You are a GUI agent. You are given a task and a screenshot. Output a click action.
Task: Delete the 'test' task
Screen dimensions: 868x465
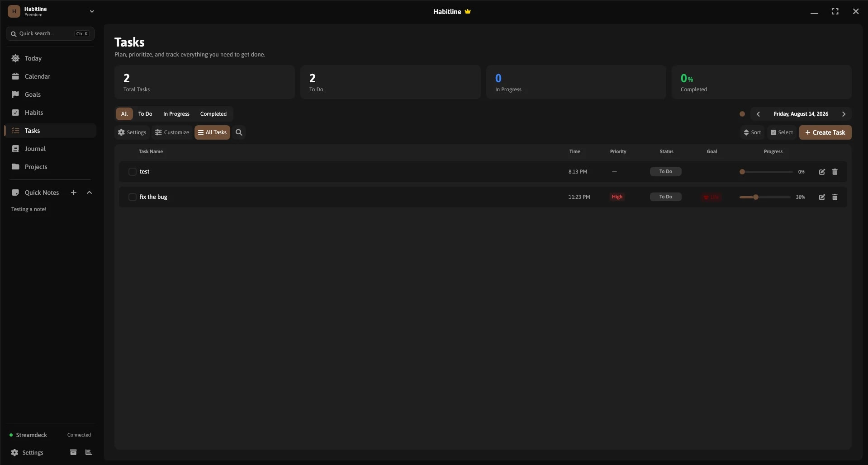tap(835, 172)
